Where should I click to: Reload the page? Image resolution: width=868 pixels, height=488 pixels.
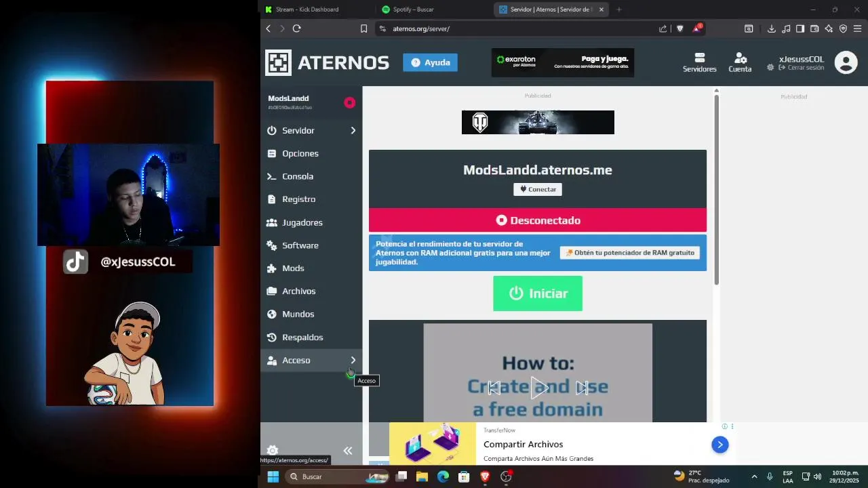pyautogui.click(x=296, y=28)
